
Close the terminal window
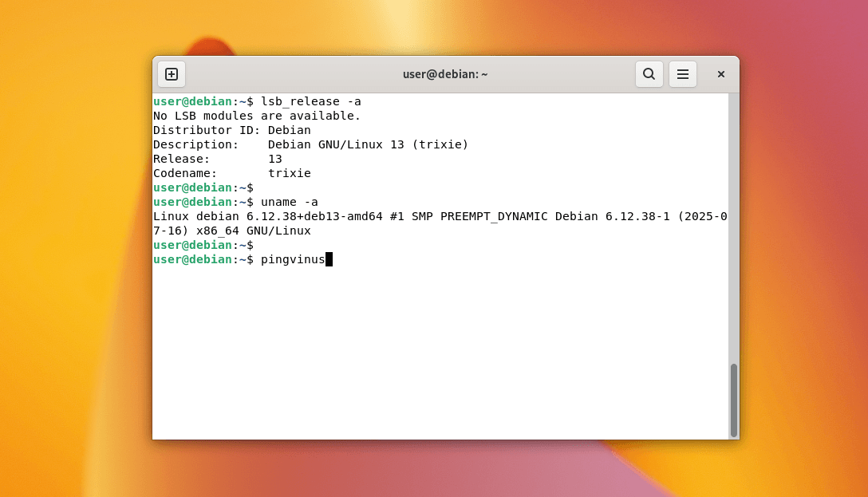720,74
